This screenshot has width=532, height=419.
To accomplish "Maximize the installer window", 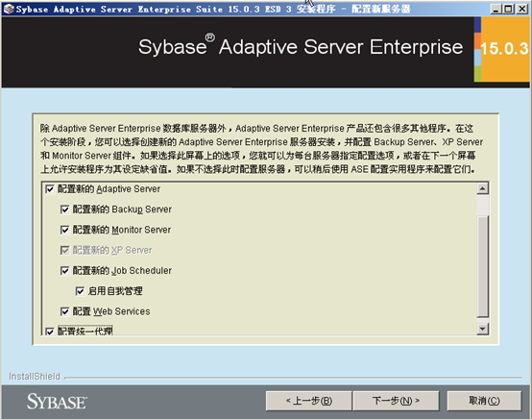I will (x=508, y=9).
